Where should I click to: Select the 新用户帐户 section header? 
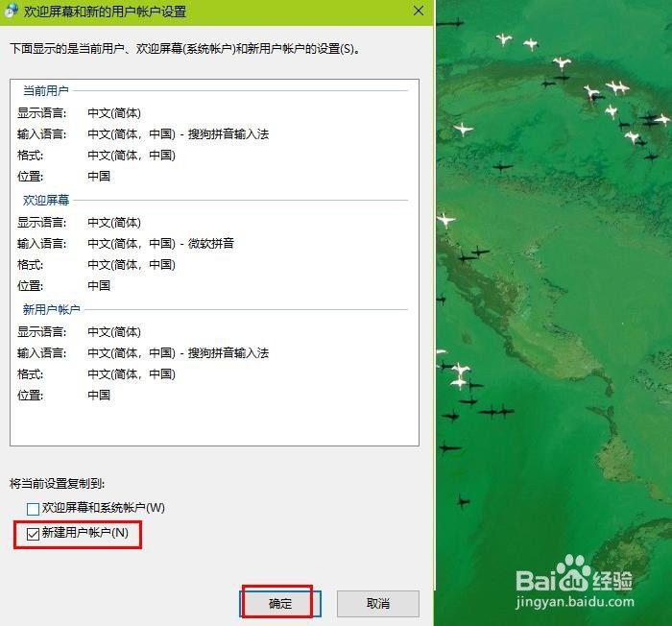(52, 309)
